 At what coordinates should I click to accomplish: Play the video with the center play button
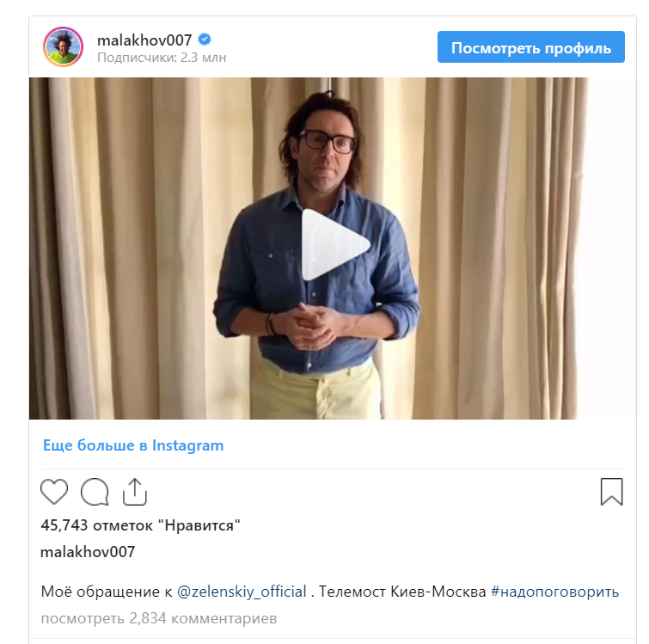pos(334,245)
